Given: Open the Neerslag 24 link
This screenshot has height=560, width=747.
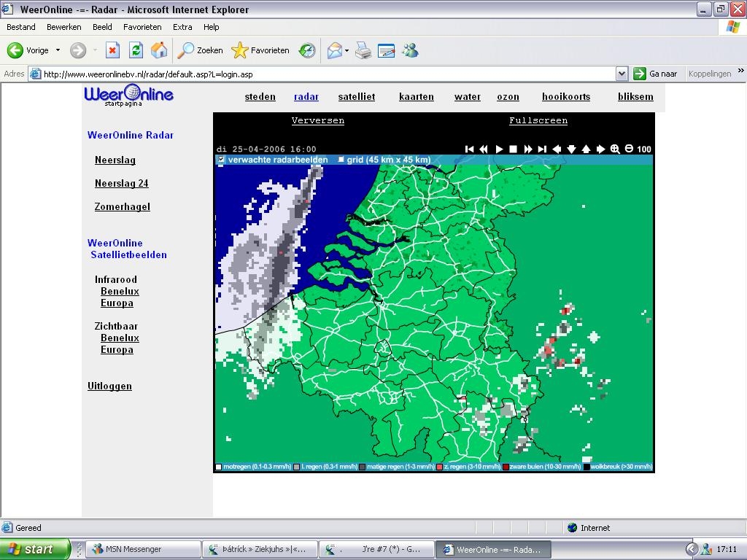Looking at the screenshot, I should pos(122,183).
